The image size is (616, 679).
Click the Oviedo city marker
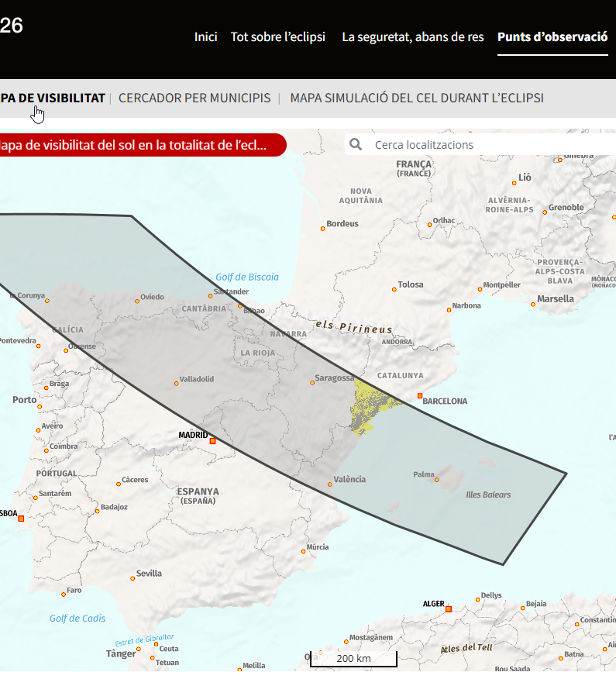coord(137,301)
